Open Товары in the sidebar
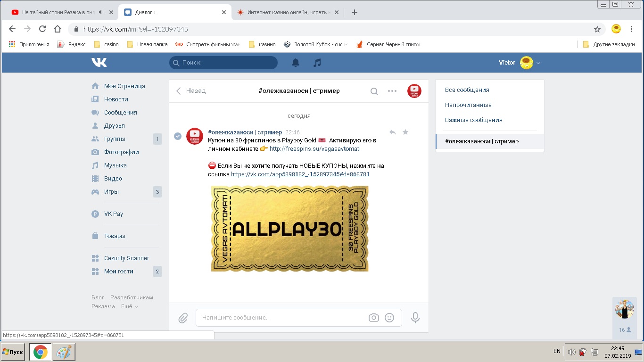The image size is (644, 362). coord(115,236)
